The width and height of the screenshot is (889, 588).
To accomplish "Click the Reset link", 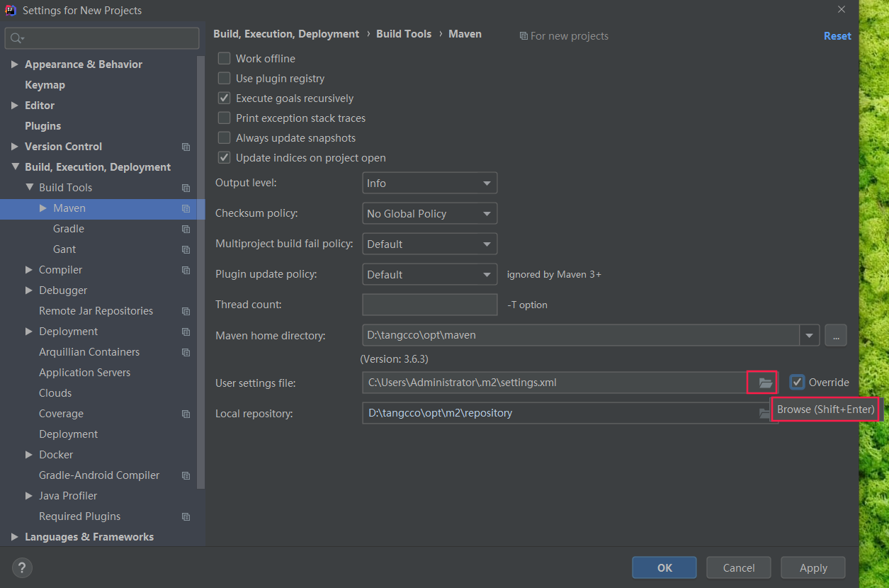I will [837, 36].
